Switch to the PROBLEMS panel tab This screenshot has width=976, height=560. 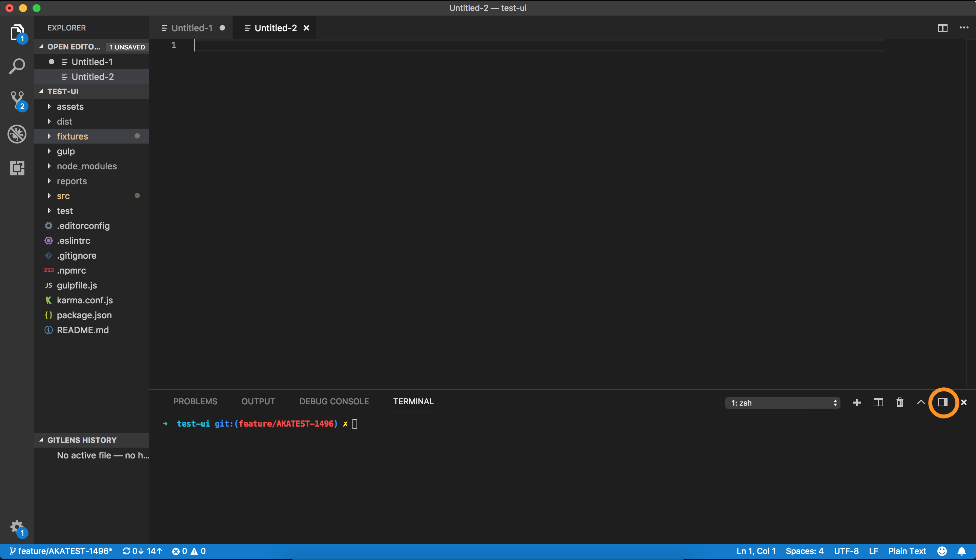[195, 401]
